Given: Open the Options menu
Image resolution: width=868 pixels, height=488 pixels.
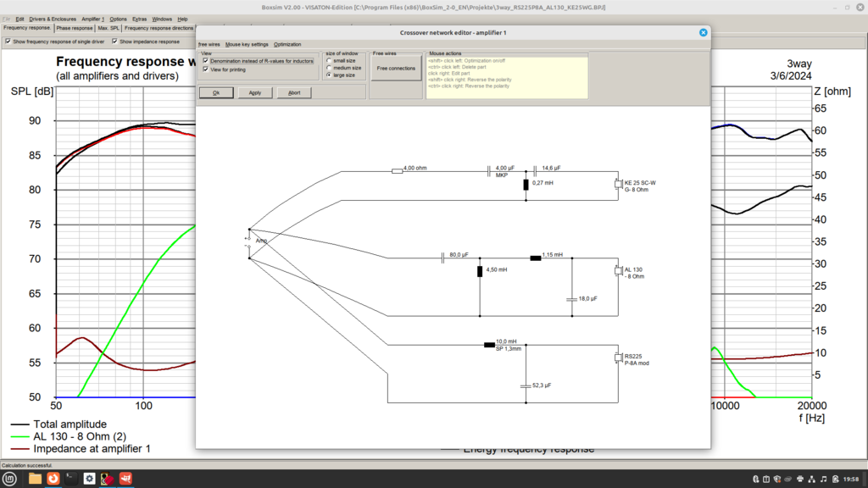Looking at the screenshot, I should click(118, 19).
